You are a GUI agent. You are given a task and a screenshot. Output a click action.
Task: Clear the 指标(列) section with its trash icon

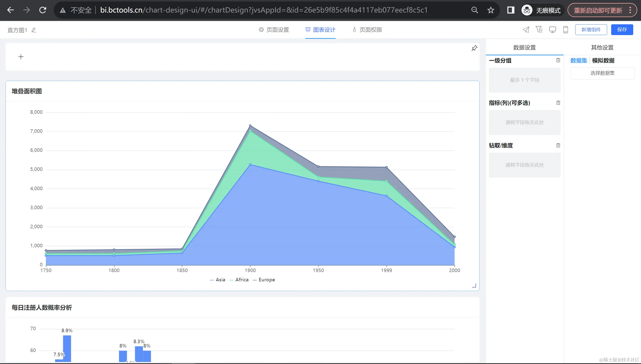pos(558,103)
